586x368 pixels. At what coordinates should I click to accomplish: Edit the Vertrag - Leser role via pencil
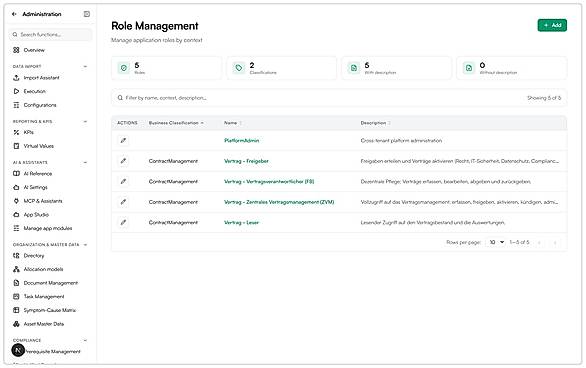click(123, 222)
